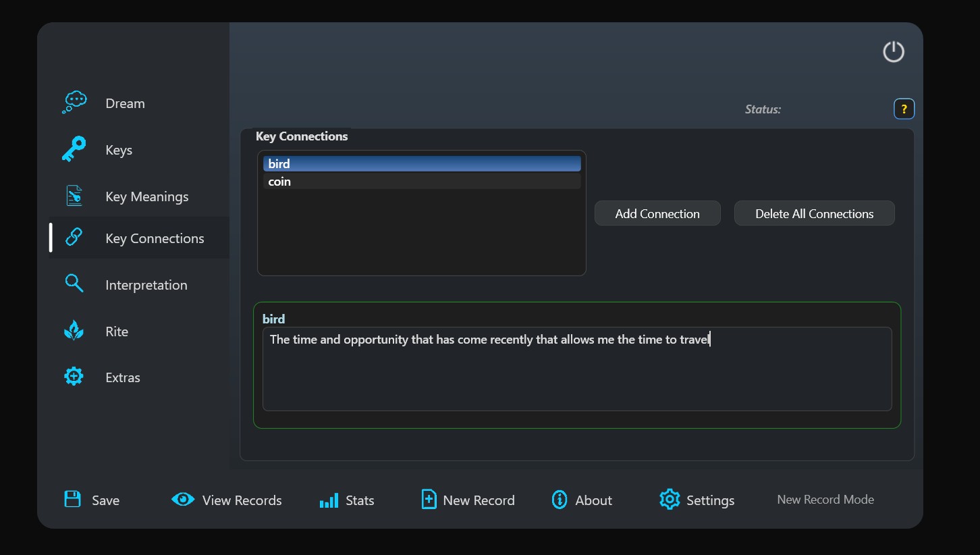Click the Rite leaf-flame icon
Viewport: 980px width, 555px height.
point(74,331)
